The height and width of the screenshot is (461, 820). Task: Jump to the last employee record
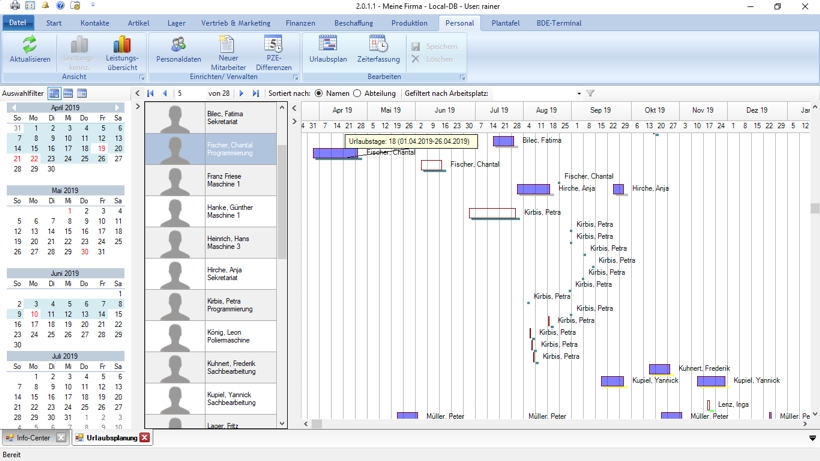coord(255,94)
